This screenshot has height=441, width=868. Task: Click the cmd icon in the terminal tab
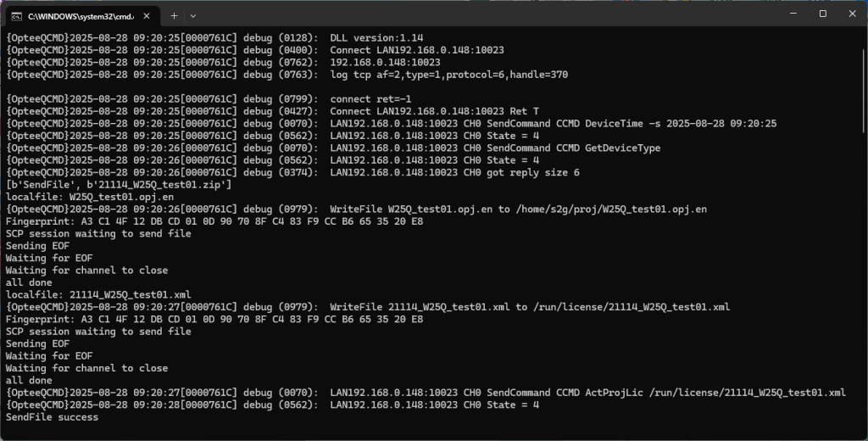pyautogui.click(x=17, y=16)
